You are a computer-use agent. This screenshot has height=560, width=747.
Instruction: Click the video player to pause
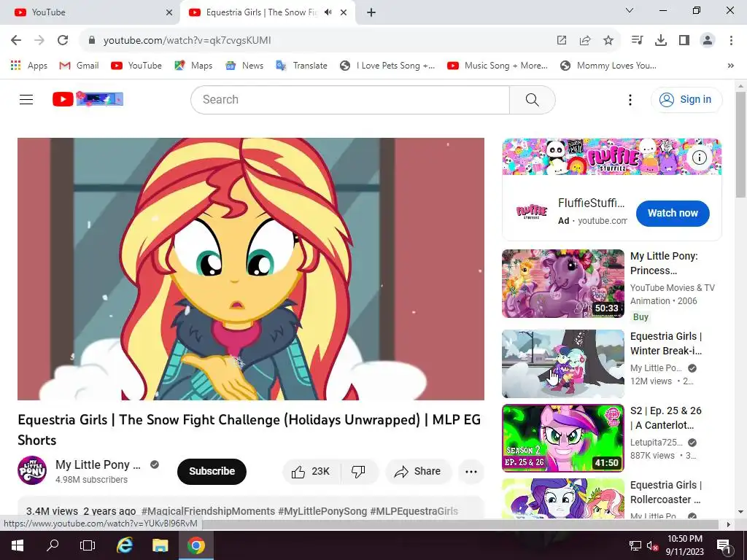(251, 269)
